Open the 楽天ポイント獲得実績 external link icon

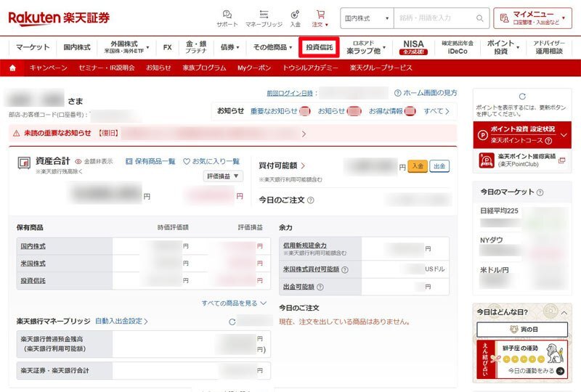tap(561, 160)
